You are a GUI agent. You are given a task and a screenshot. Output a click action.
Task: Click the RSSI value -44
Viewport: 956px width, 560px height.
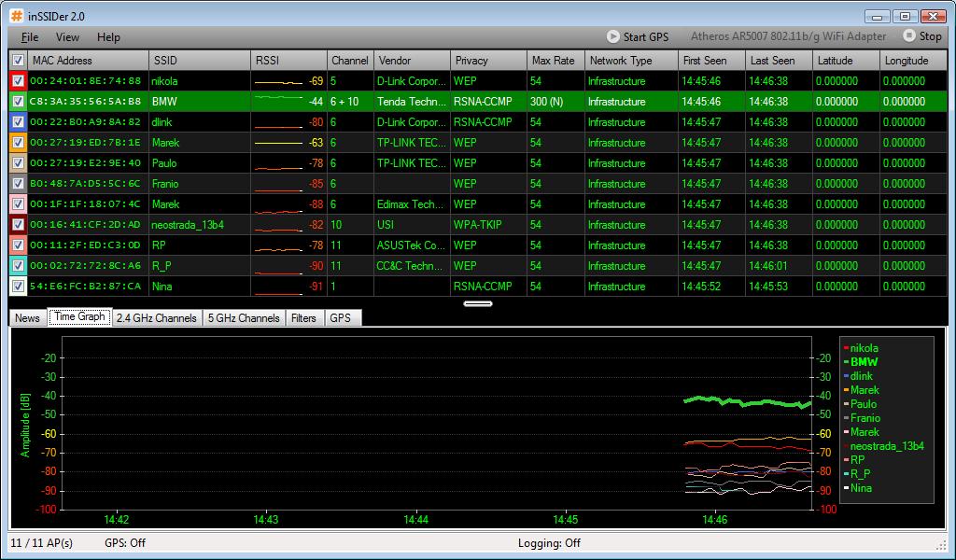(316, 102)
